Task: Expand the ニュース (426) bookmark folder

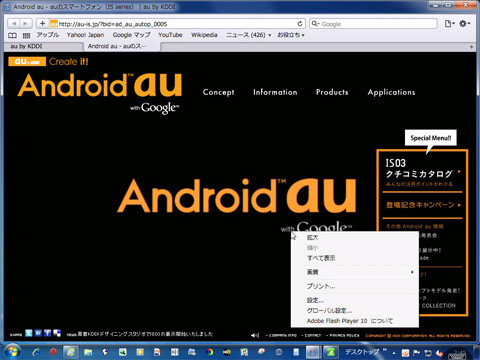Action: coord(249,35)
